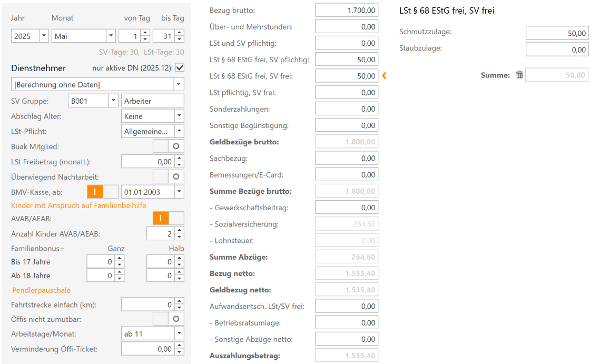Viewport: 590px width, 364px height.
Task: Select the Sachbezug input field
Action: 346,158
